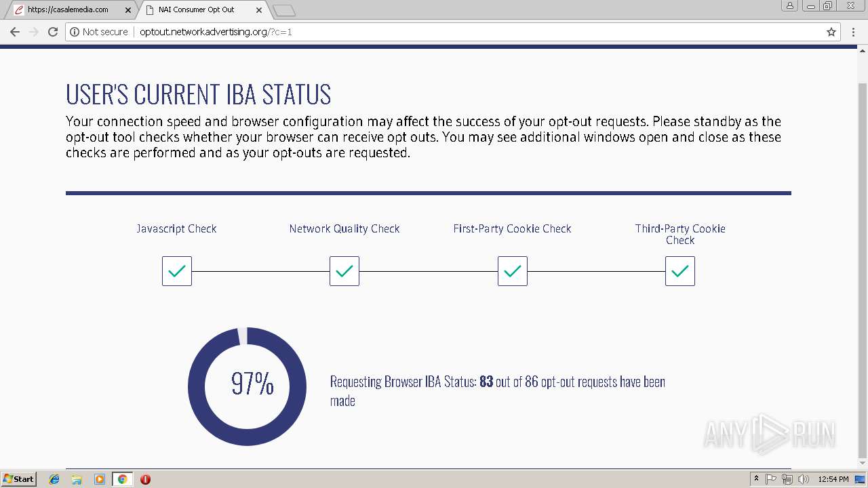Click the Chrome taskbar icon
The width and height of the screenshot is (868, 488).
pyautogui.click(x=122, y=479)
